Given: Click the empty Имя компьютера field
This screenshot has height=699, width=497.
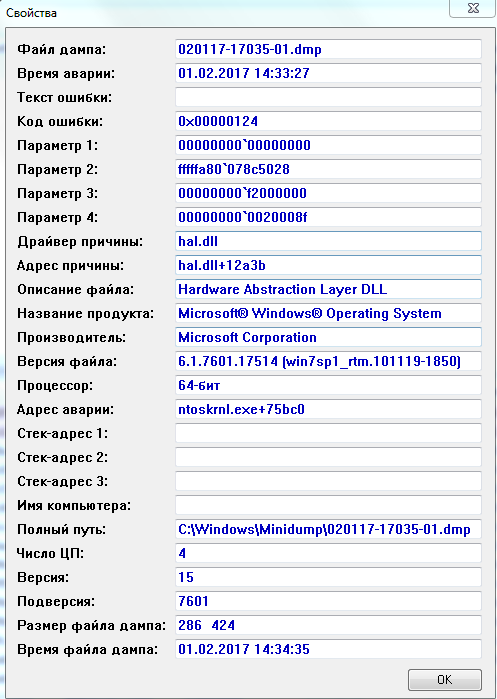Looking at the screenshot, I should pyautogui.click(x=329, y=506).
